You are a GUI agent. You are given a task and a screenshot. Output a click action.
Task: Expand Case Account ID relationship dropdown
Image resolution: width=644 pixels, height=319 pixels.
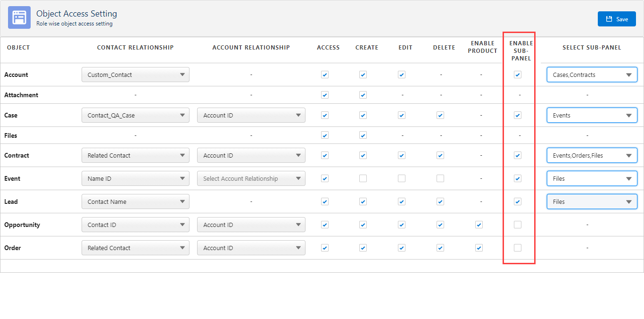pyautogui.click(x=251, y=115)
